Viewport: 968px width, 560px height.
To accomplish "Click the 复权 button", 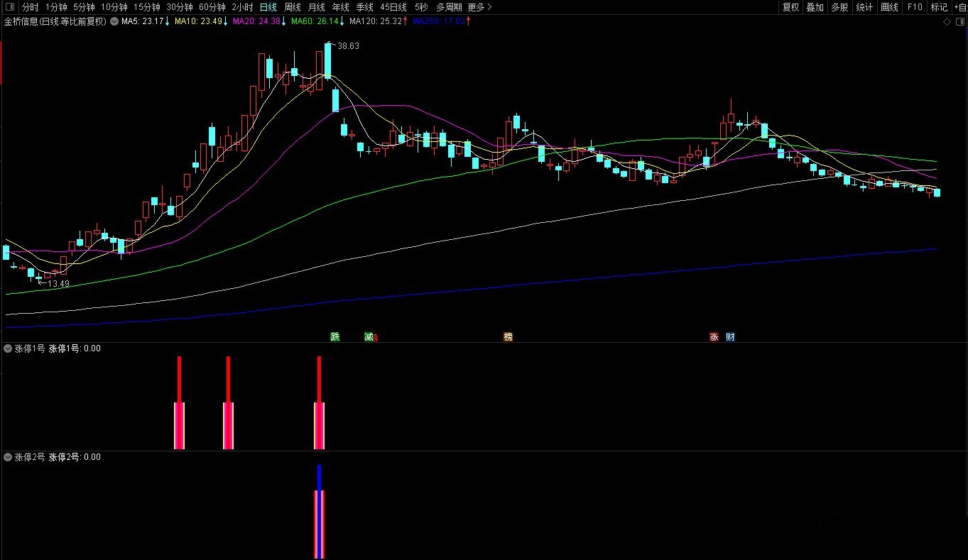I will tap(790, 7).
